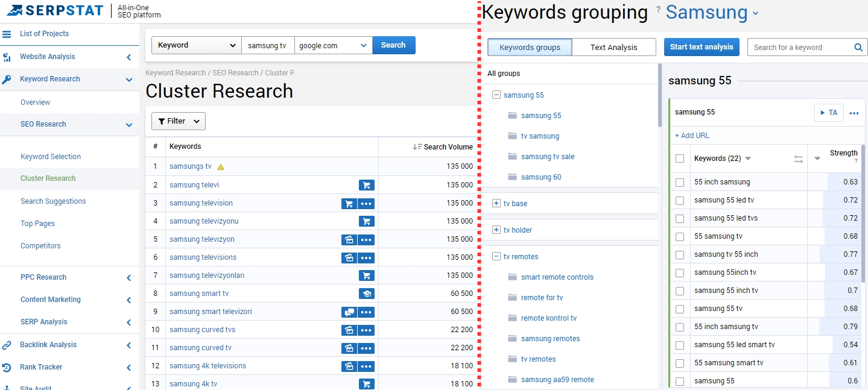The image size is (868, 390).
Task: Expand the tv holder group
Action: pos(496,230)
